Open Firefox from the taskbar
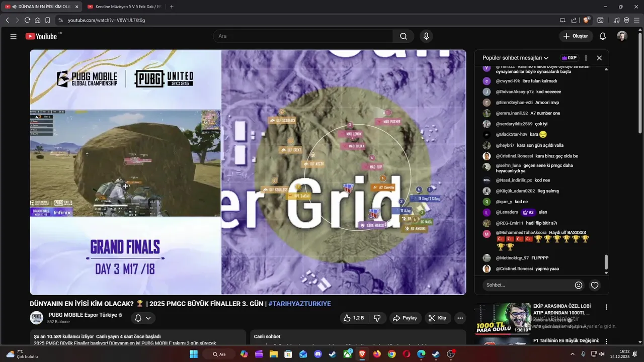The width and height of the screenshot is (644, 362). (377, 354)
